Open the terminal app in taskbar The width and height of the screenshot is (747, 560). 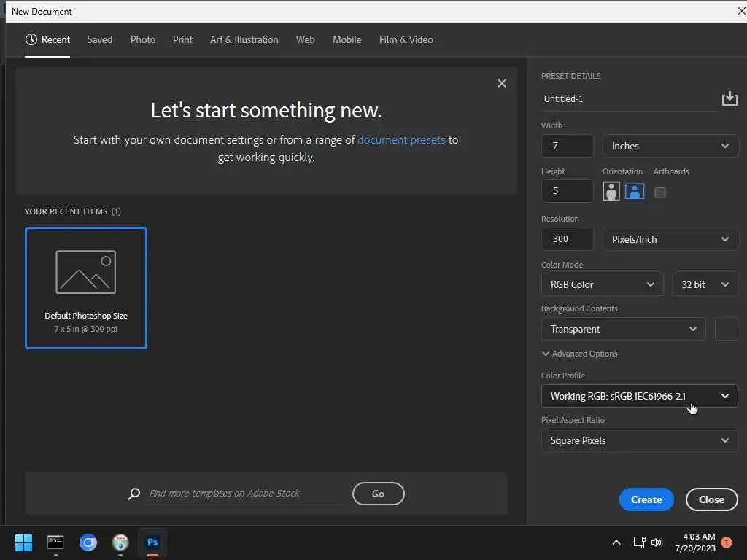pyautogui.click(x=55, y=542)
